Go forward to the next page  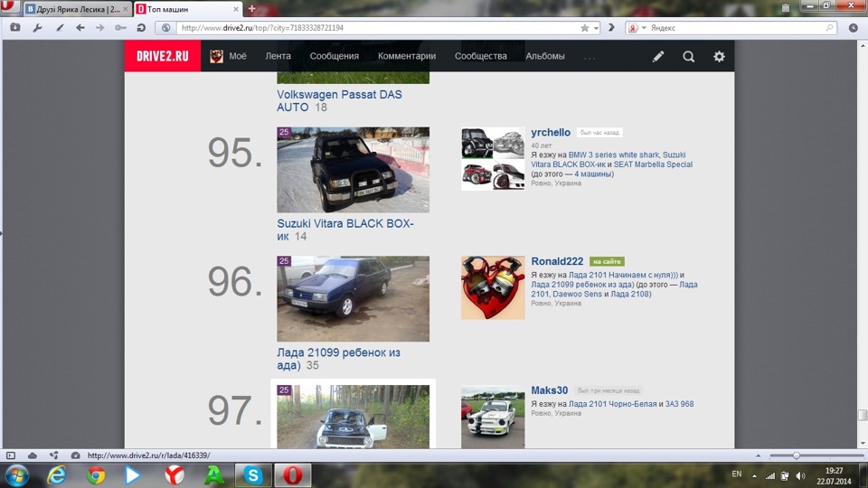point(99,28)
